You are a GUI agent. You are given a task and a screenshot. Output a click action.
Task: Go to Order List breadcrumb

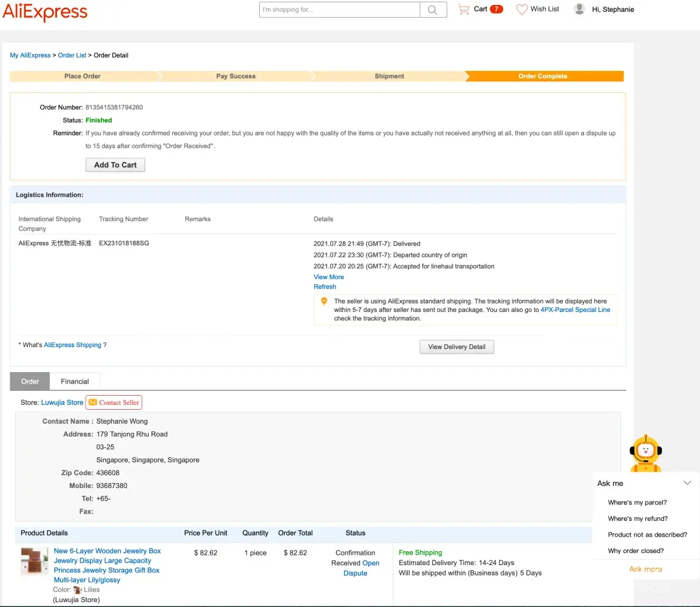(72, 55)
